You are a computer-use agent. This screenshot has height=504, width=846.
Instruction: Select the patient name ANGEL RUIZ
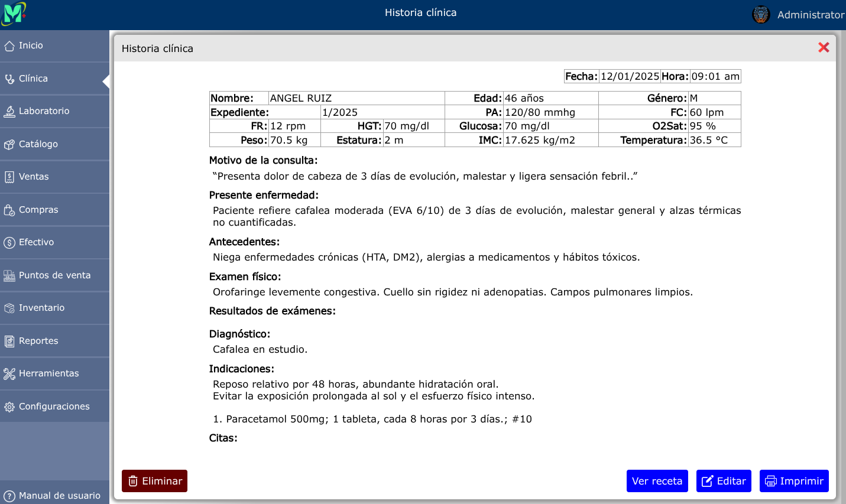(x=301, y=98)
